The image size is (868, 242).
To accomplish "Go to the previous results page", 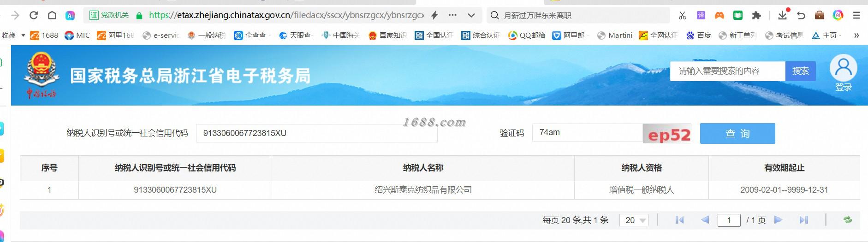I will pos(705,220).
